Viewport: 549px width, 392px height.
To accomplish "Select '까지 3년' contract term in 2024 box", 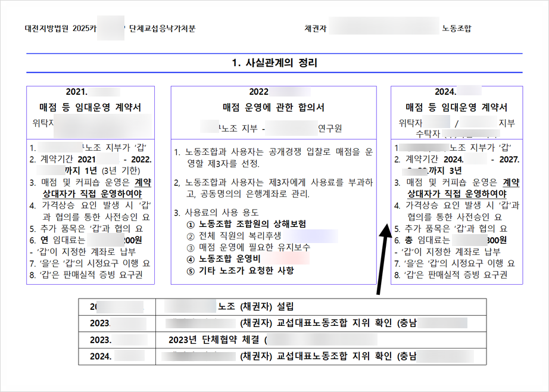I will 445,170.
